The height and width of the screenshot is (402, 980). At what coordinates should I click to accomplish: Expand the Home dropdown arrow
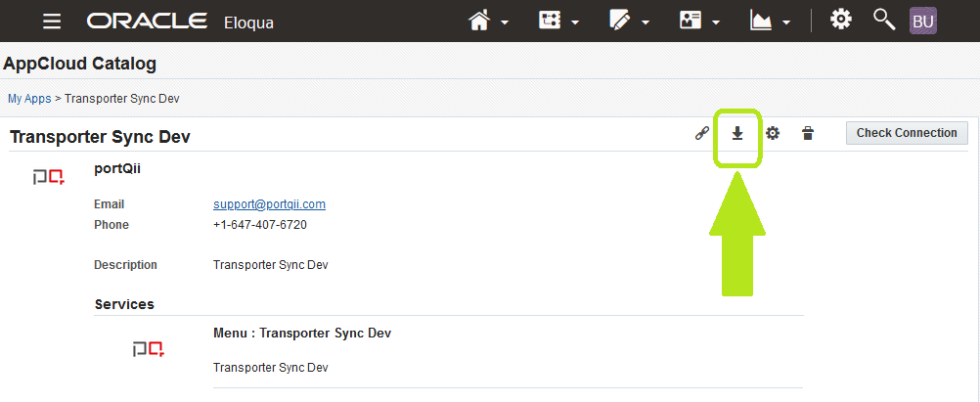pyautogui.click(x=505, y=23)
